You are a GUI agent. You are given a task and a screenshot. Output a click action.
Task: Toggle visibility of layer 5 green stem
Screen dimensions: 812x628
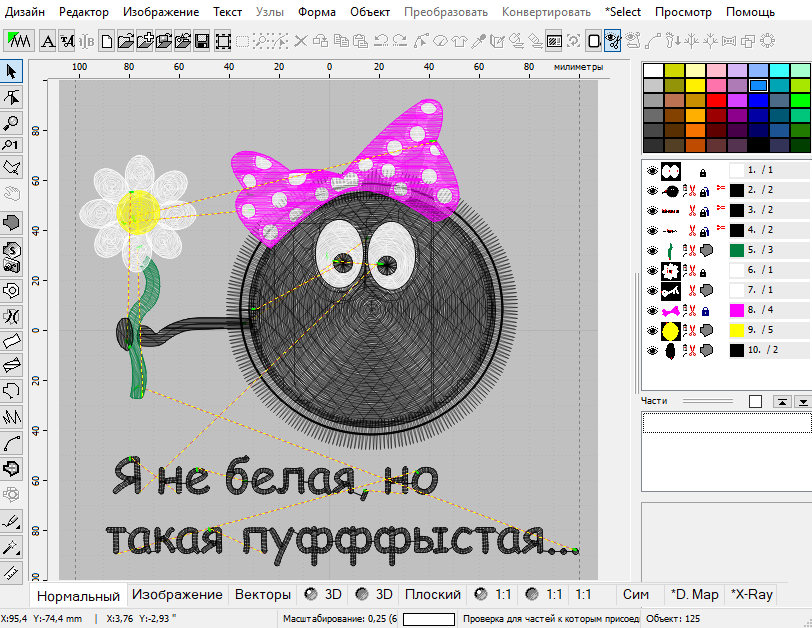[652, 250]
